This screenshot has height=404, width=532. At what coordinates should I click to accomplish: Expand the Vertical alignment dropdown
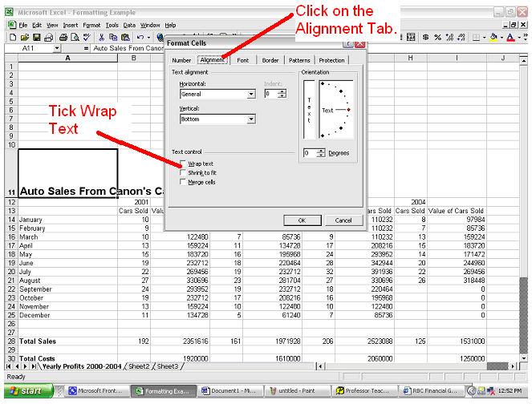251,119
